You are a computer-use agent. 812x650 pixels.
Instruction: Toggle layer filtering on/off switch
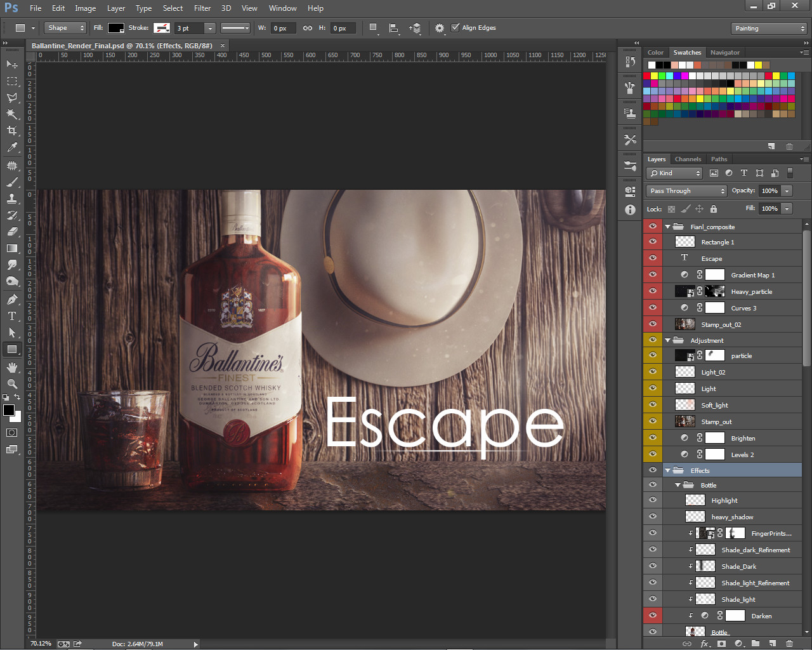(790, 173)
